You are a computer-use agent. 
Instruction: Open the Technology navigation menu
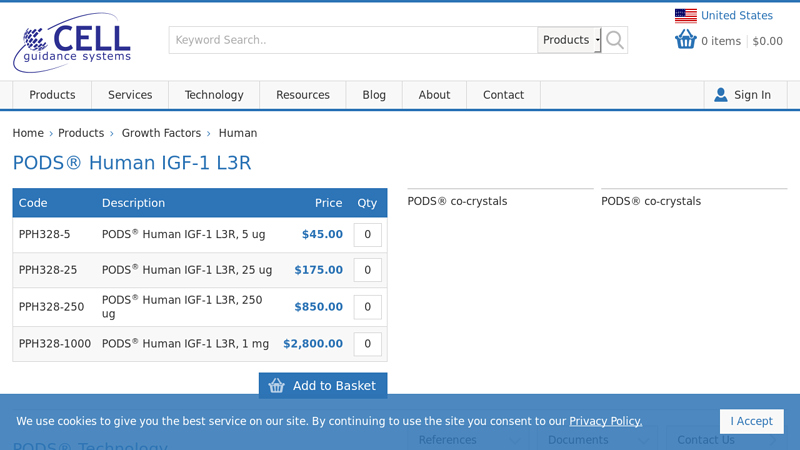[214, 95]
